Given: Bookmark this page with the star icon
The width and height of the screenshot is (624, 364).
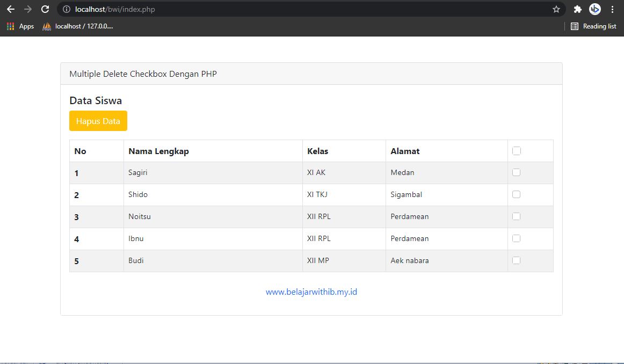Looking at the screenshot, I should tap(556, 9).
